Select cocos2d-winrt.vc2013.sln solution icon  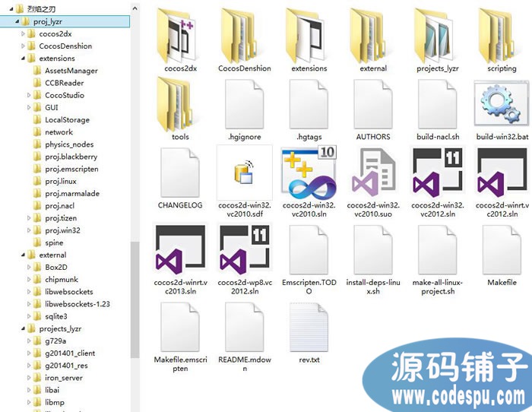[x=180, y=250]
